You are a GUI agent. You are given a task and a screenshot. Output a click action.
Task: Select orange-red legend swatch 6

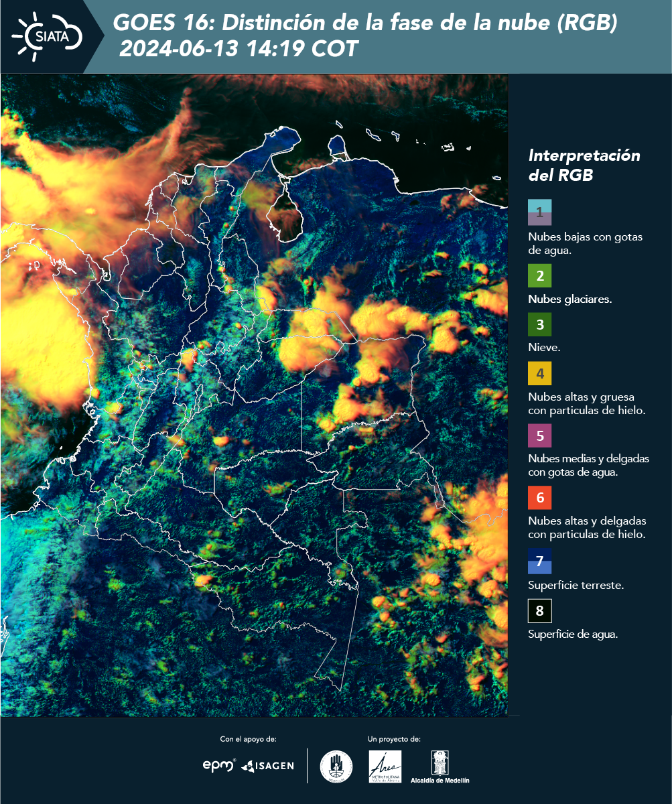[539, 498]
